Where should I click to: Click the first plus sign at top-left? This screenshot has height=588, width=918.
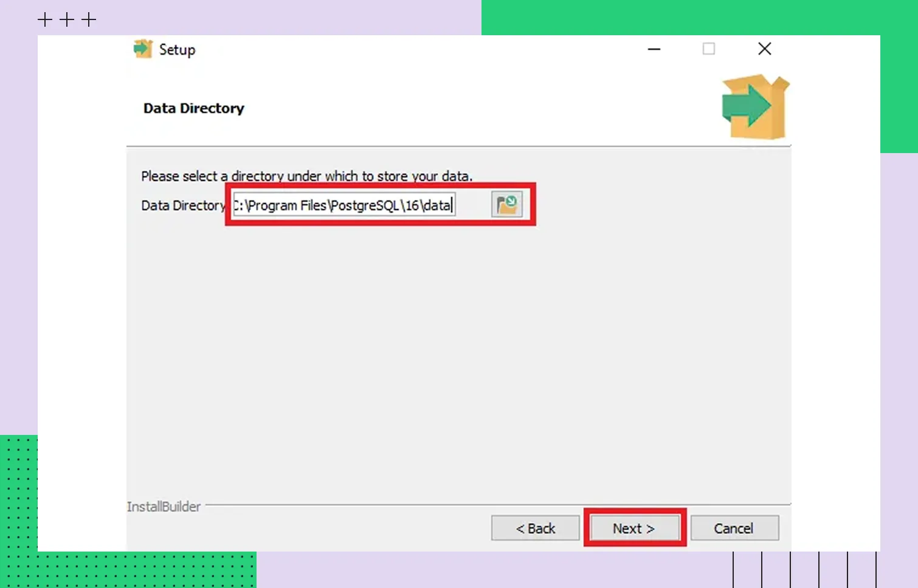(x=45, y=20)
